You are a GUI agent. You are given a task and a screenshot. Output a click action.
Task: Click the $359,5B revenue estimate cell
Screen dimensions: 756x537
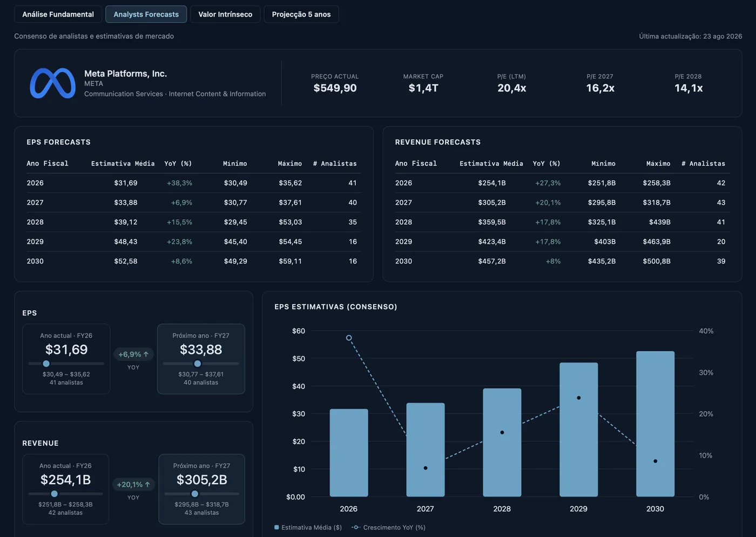click(x=492, y=222)
